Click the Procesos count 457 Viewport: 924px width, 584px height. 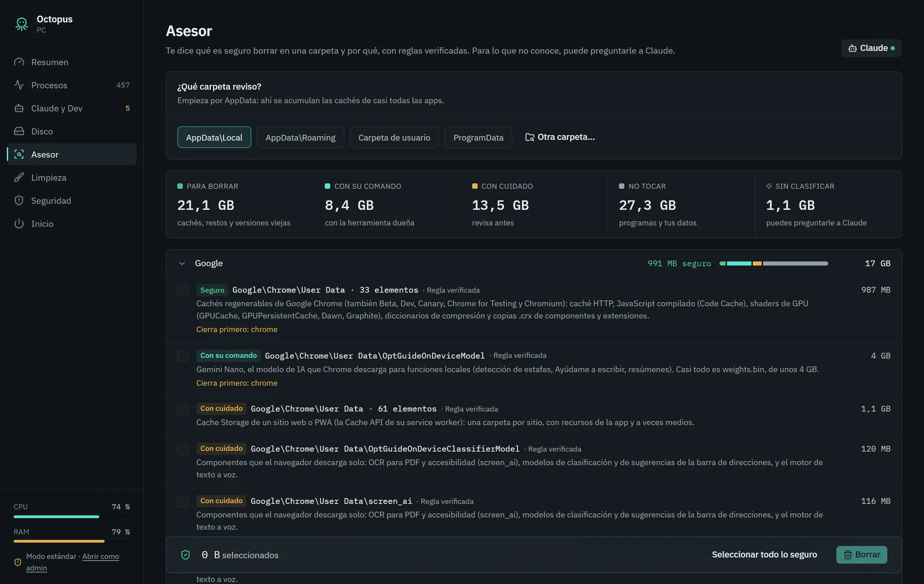click(123, 85)
